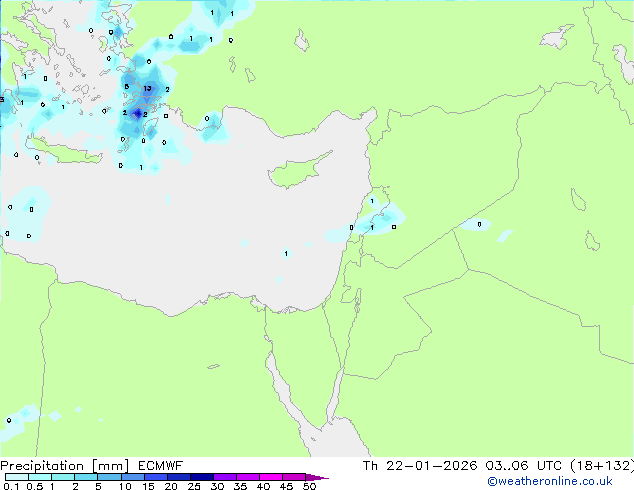Click the ECMWF model label
634x490 pixels.
(x=161, y=466)
